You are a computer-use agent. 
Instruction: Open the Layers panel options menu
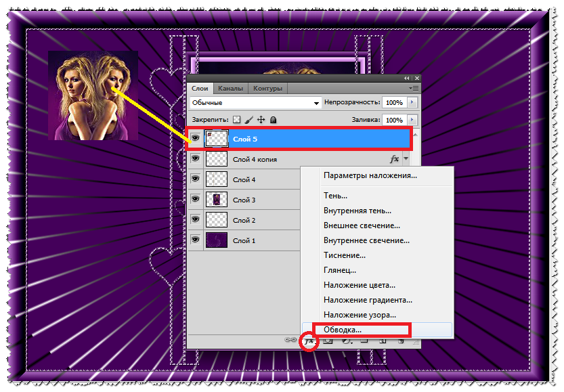click(x=414, y=88)
